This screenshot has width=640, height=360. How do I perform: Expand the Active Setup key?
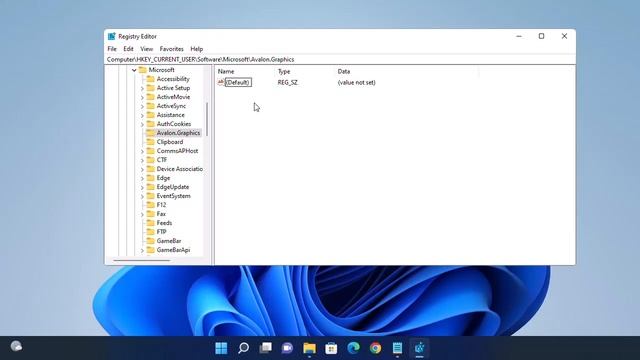(142, 88)
